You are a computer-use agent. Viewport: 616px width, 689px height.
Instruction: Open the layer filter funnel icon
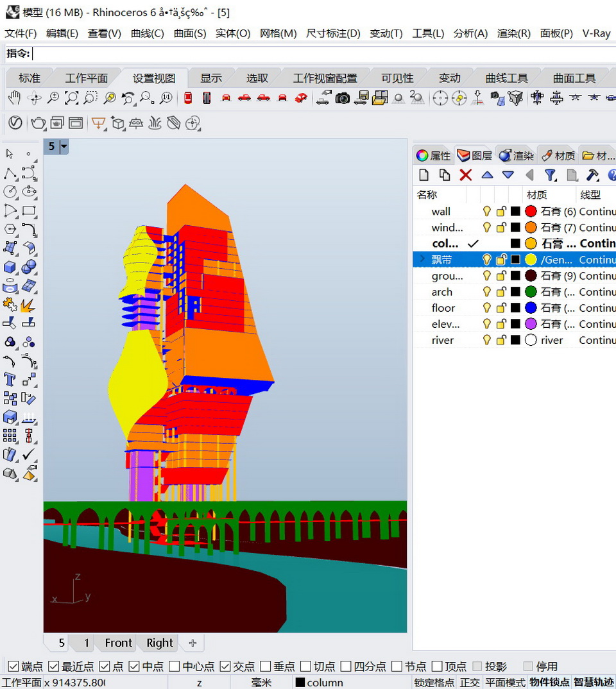(550, 174)
